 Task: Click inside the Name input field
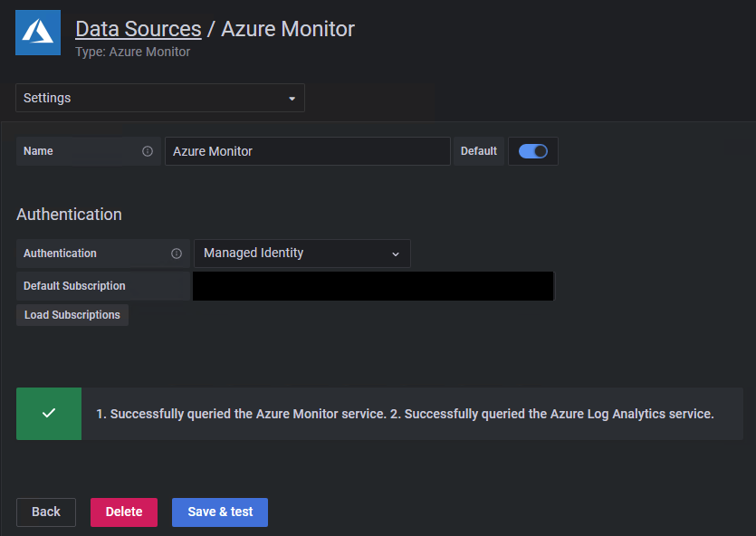click(307, 150)
